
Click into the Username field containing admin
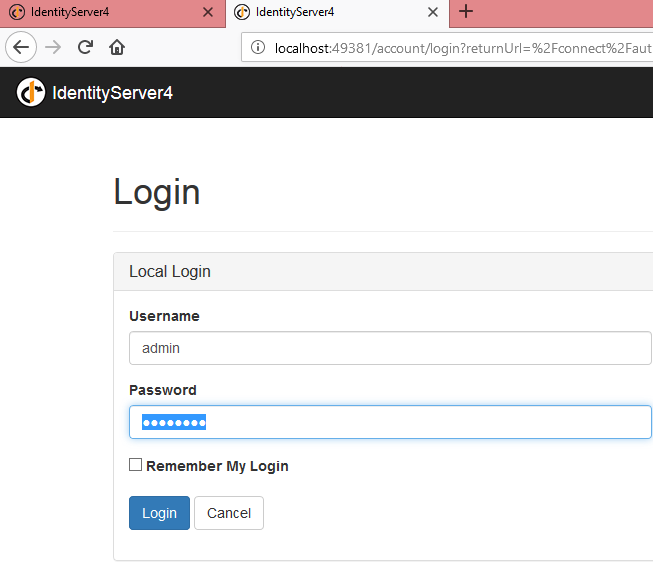[390, 348]
